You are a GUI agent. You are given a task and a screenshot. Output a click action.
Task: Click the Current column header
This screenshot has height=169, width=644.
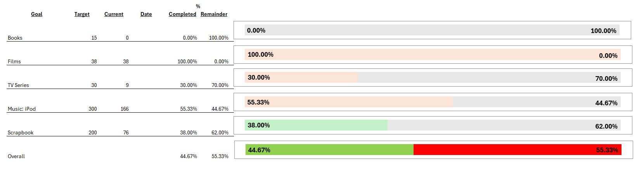point(114,14)
